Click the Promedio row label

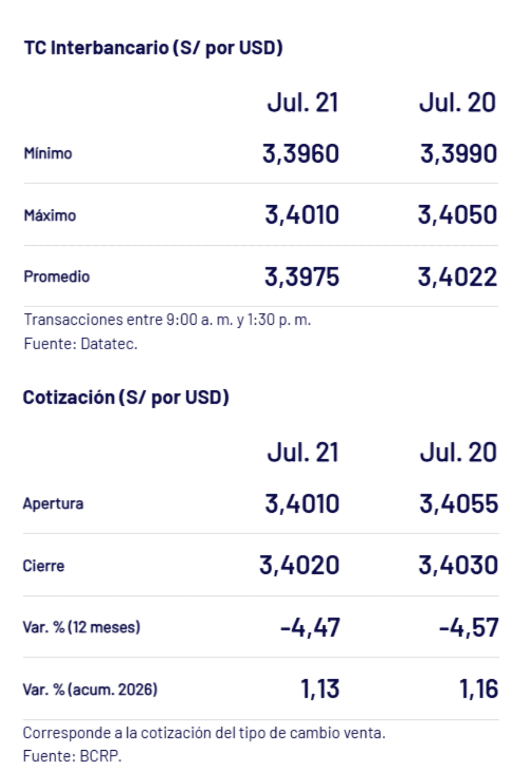57,277
